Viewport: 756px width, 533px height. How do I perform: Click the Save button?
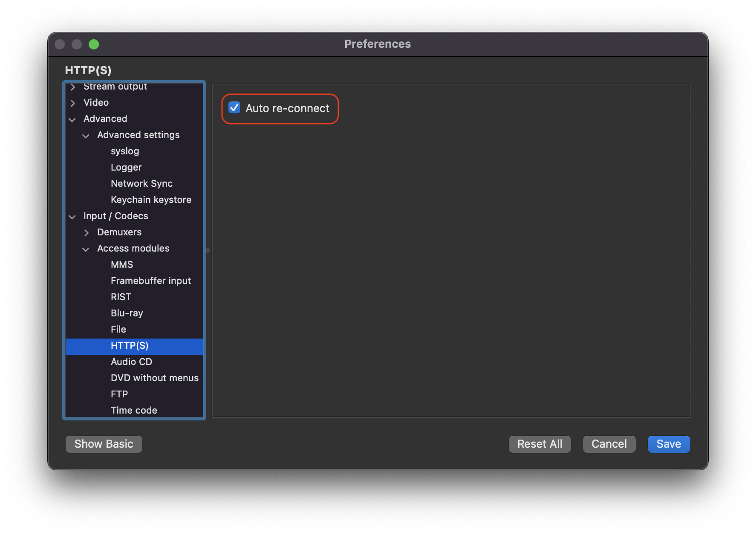tap(668, 444)
